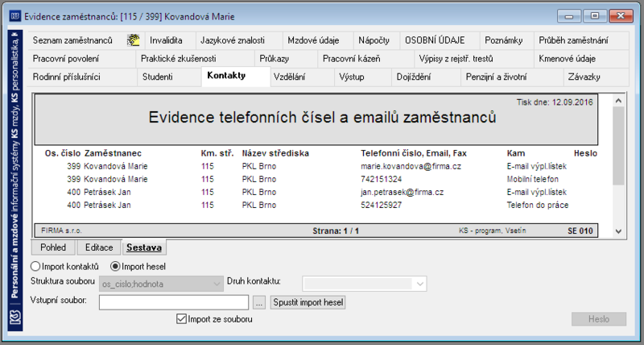Select the Import kontaktů radio button
The width and height of the screenshot is (644, 345).
[x=65, y=267]
